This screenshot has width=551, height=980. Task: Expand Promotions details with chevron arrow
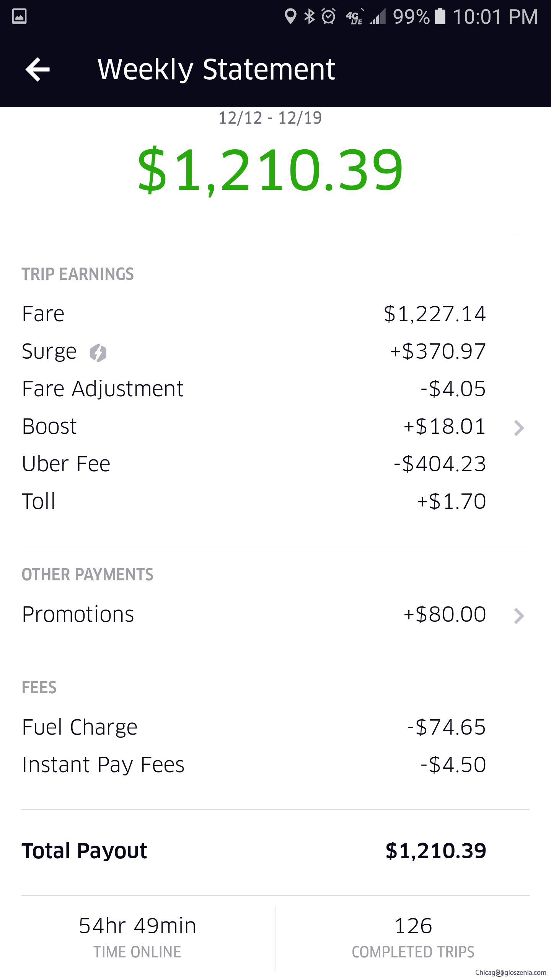[x=519, y=616]
